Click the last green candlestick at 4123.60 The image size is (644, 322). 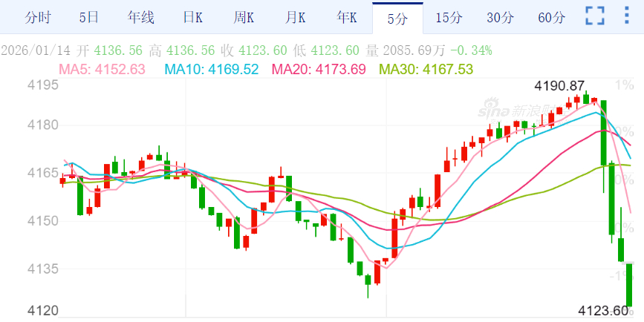tap(629, 285)
